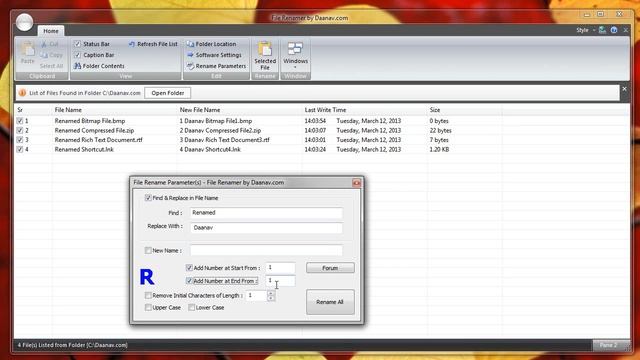Click the info icon in caption bar
Image resolution: width=640 pixels, height=360 pixels.
click(x=22, y=93)
